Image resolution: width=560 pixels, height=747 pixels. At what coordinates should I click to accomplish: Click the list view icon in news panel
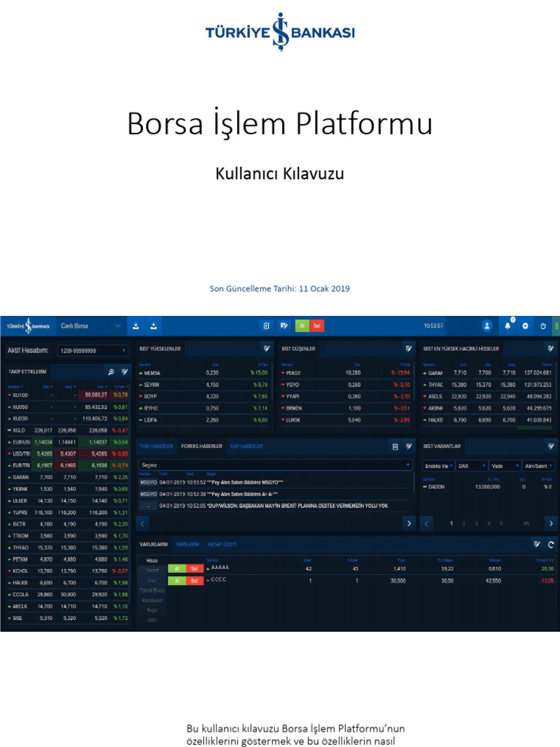tap(395, 446)
